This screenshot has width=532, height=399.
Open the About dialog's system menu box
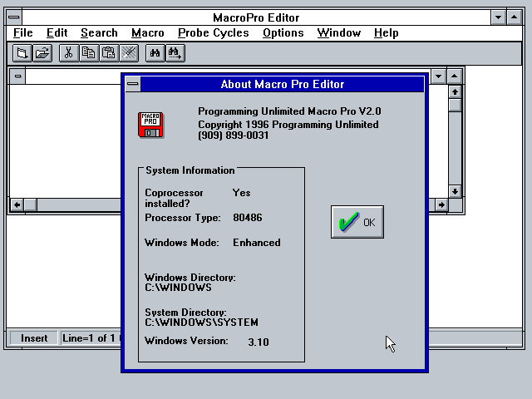[x=133, y=84]
